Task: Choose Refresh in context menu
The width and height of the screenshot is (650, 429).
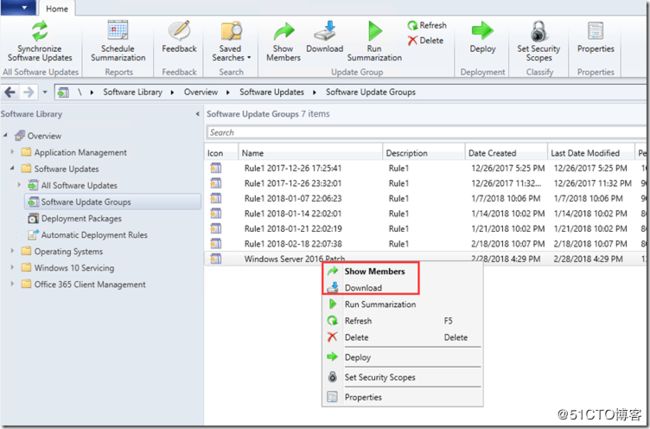Action: tap(402, 321)
